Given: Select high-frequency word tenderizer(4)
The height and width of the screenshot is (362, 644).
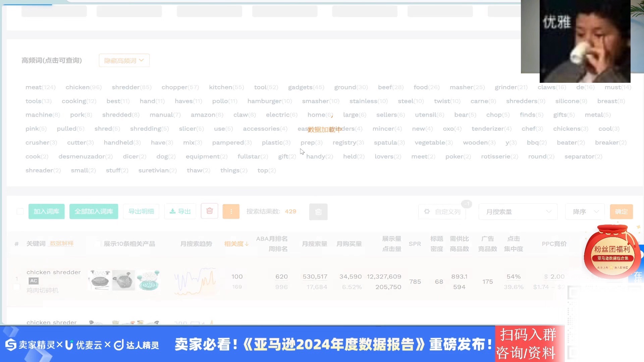Looking at the screenshot, I should [491, 129].
